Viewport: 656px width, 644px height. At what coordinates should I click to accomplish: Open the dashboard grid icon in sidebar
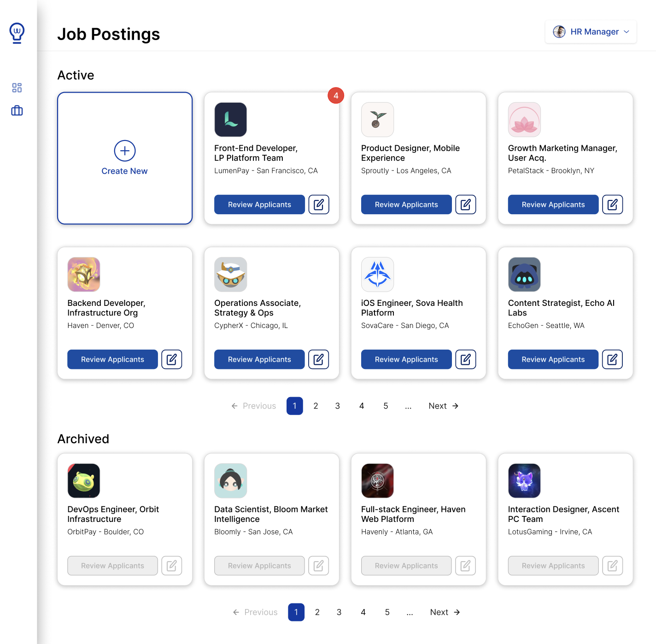click(x=17, y=88)
